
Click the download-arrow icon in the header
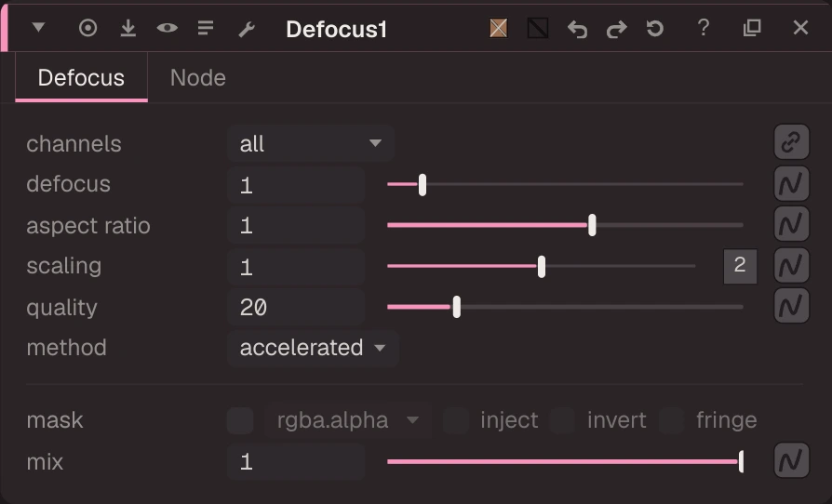click(x=127, y=28)
